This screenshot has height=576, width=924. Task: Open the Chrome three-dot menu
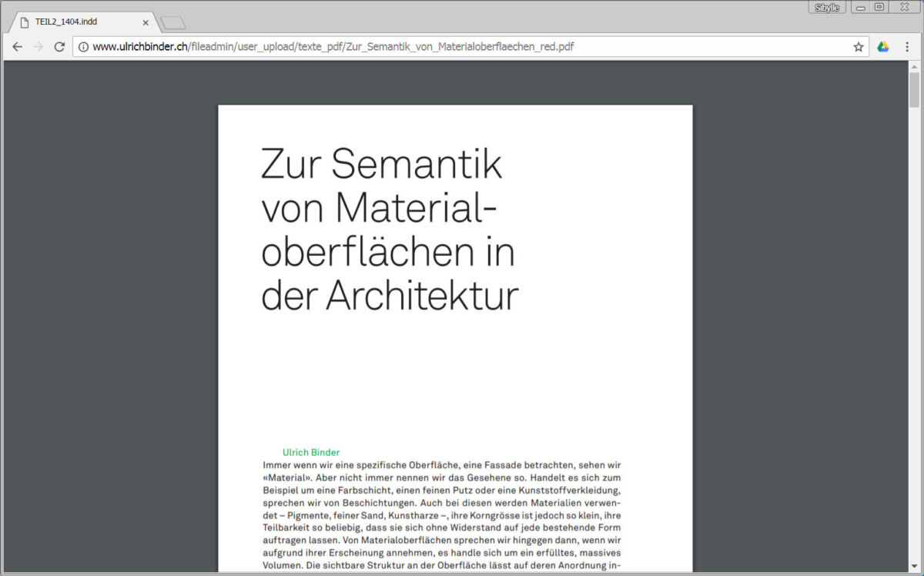[907, 47]
